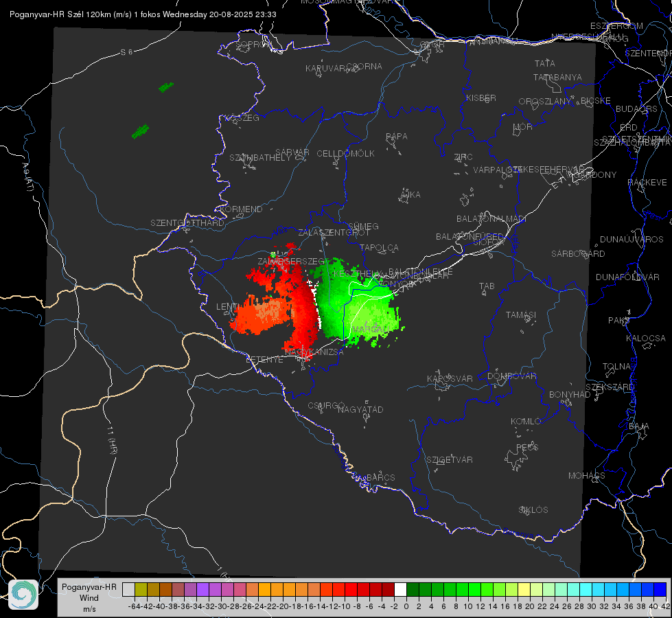Select the SÁRVÁR label

click(292, 152)
